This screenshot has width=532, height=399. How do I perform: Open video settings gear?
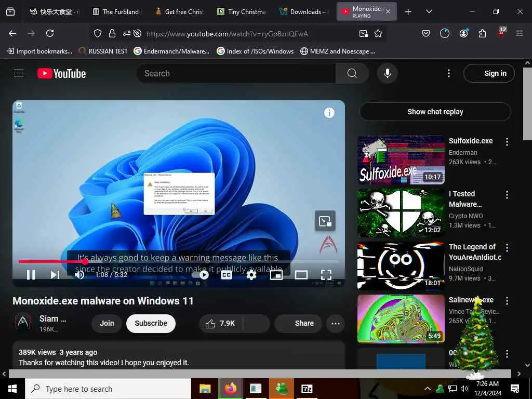click(x=251, y=275)
